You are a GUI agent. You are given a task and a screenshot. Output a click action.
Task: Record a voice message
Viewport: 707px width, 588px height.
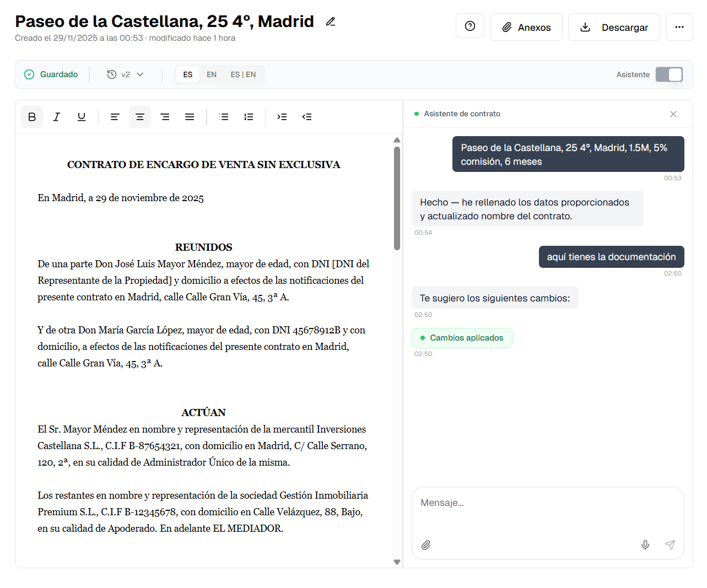(645, 545)
